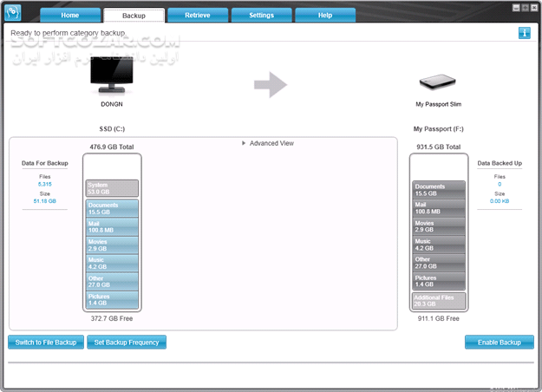Viewport: 542px width, 392px height.
Task: Click the Enable Backup button
Action: tap(499, 343)
